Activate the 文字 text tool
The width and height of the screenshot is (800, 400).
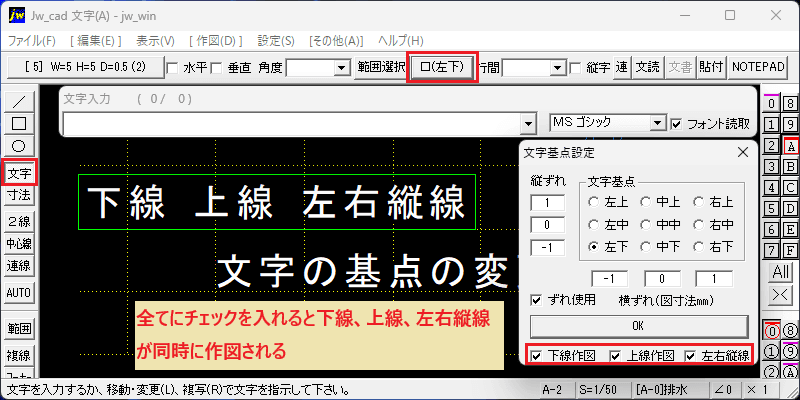click(19, 172)
